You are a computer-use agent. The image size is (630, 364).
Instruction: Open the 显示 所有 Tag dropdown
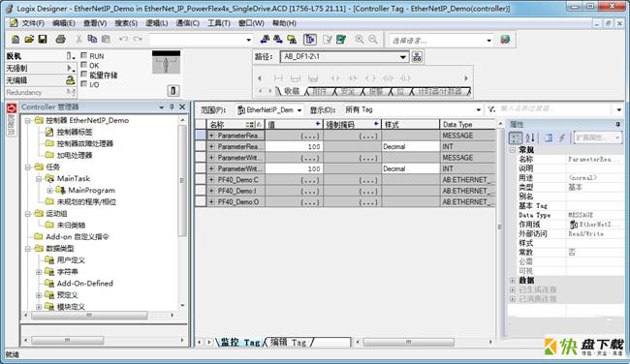[478, 109]
